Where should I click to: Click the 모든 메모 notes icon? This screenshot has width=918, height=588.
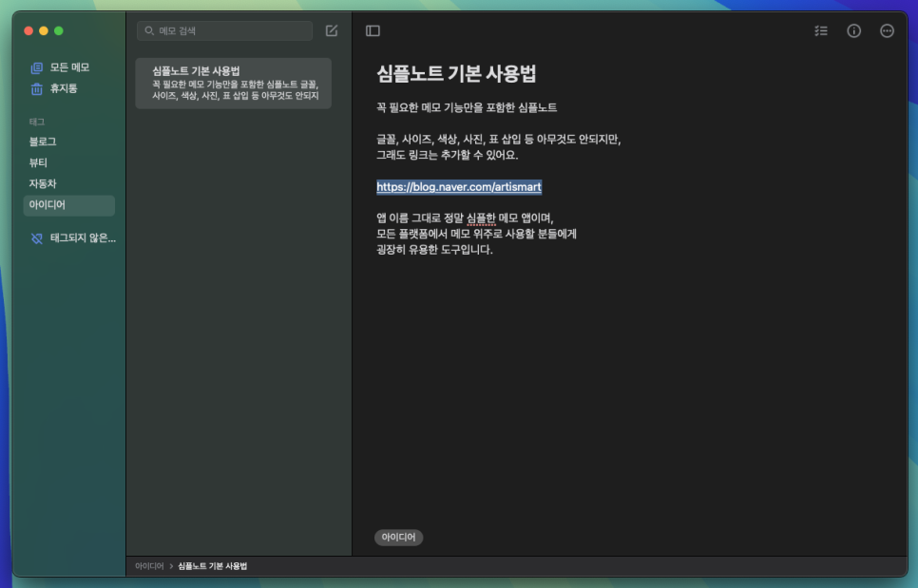tap(36, 67)
